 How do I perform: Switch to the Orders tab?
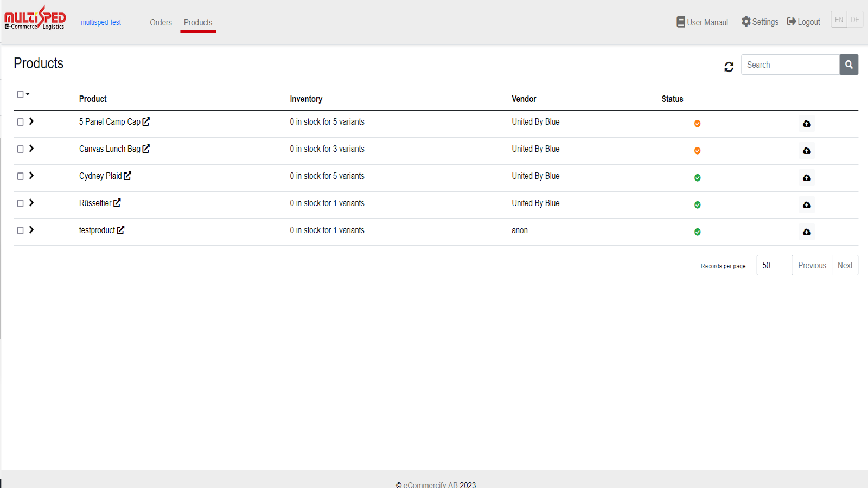[x=161, y=22]
